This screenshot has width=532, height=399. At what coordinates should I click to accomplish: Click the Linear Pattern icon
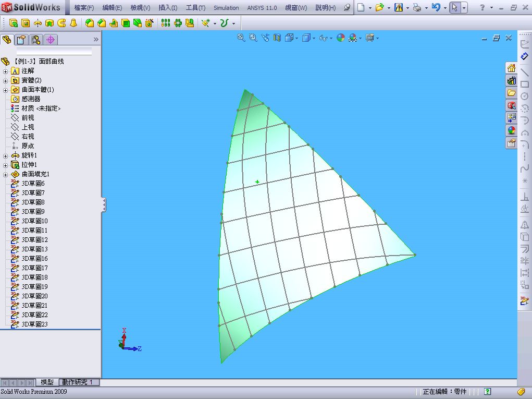[166, 23]
